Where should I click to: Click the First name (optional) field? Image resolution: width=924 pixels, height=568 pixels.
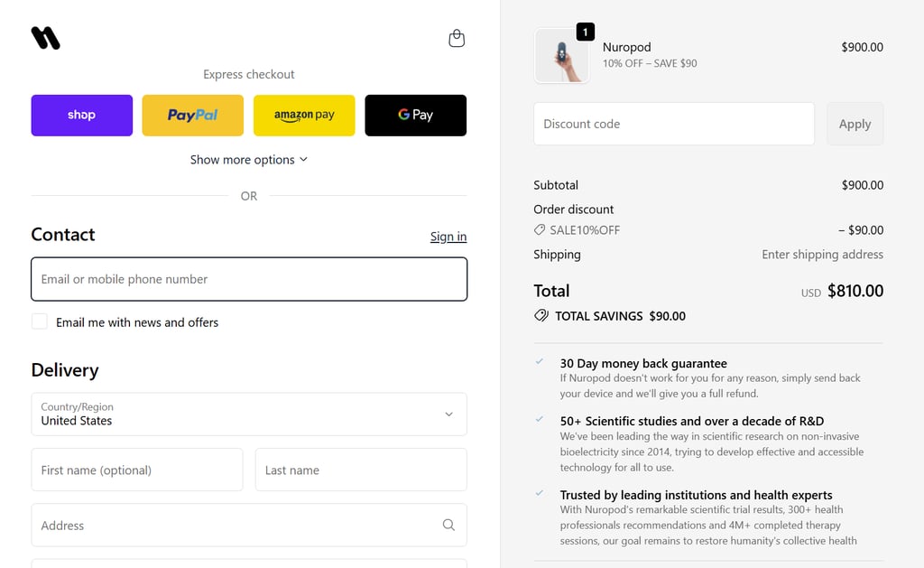coord(137,470)
